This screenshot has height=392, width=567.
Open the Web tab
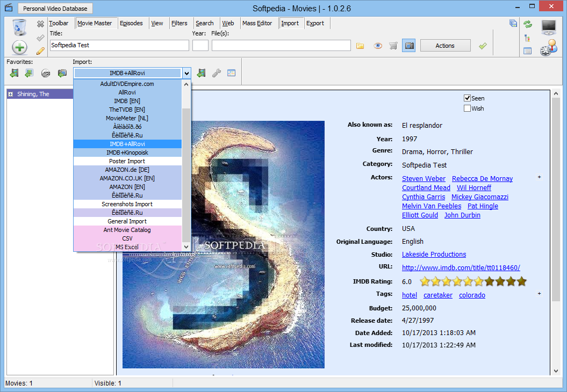tap(228, 23)
